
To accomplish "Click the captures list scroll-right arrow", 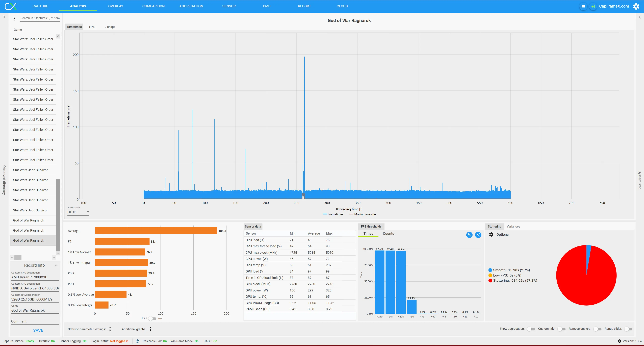I will pos(54,258).
